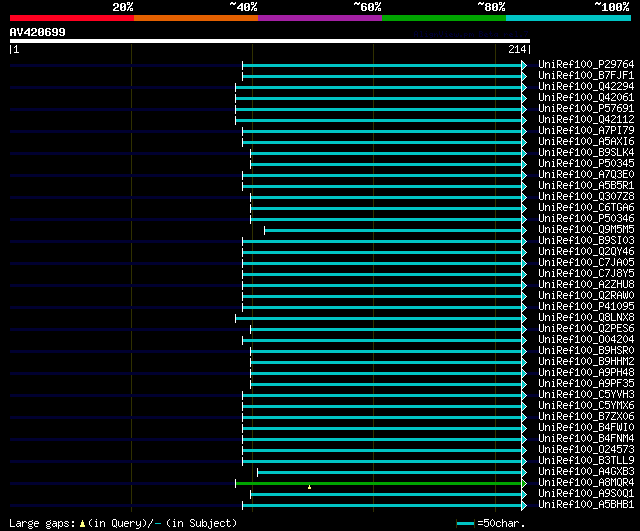Viewport: 640px width, 531px height.
Task: Select the UniRef100_A7Q3E0 subject entry
Action: pyautogui.click(x=586, y=174)
